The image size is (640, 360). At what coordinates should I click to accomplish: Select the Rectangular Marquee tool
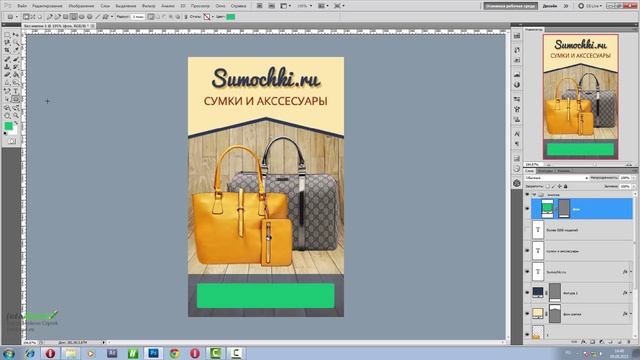(x=7, y=36)
